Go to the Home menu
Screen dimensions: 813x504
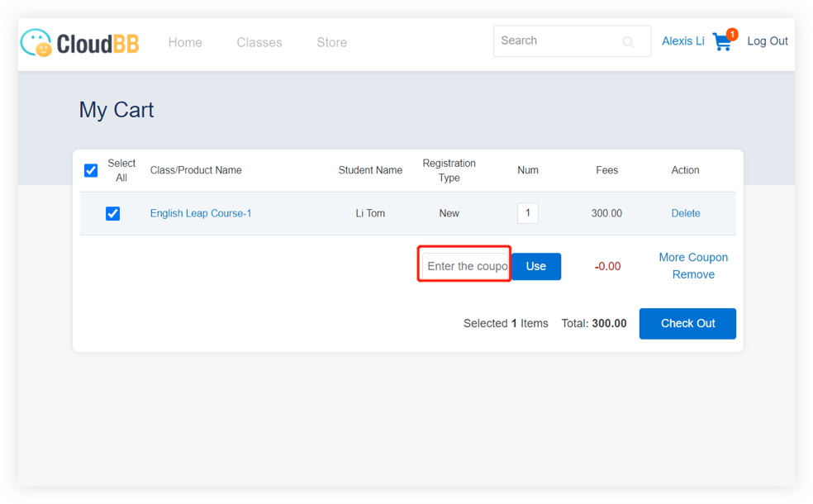(185, 42)
